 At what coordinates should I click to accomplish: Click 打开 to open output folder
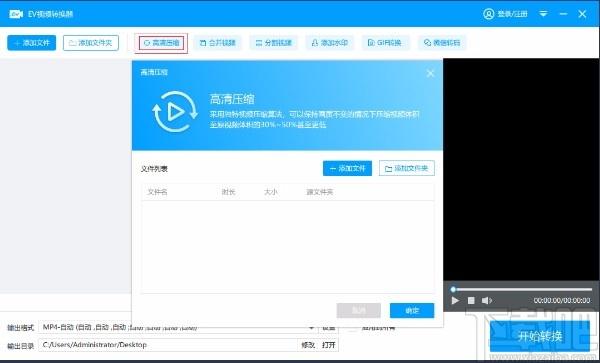click(x=329, y=345)
